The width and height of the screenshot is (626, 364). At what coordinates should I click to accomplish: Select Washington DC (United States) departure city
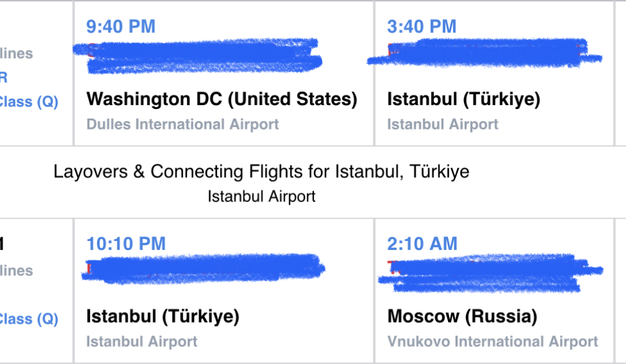coord(221,99)
